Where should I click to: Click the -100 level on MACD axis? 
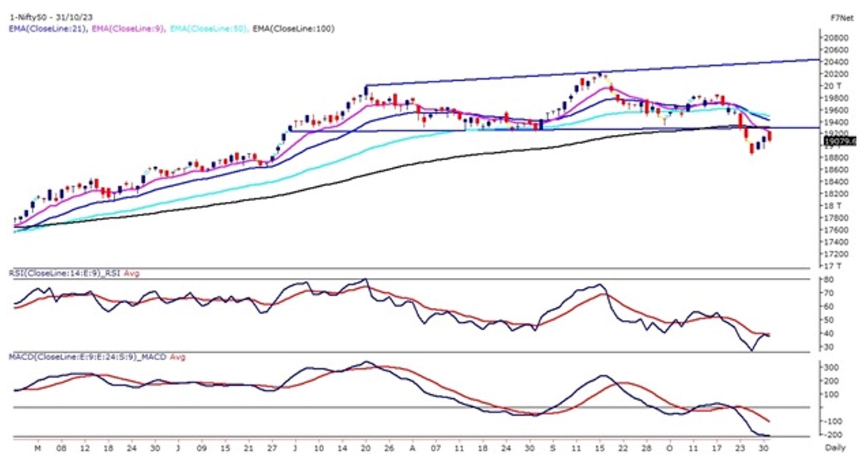pyautogui.click(x=833, y=421)
